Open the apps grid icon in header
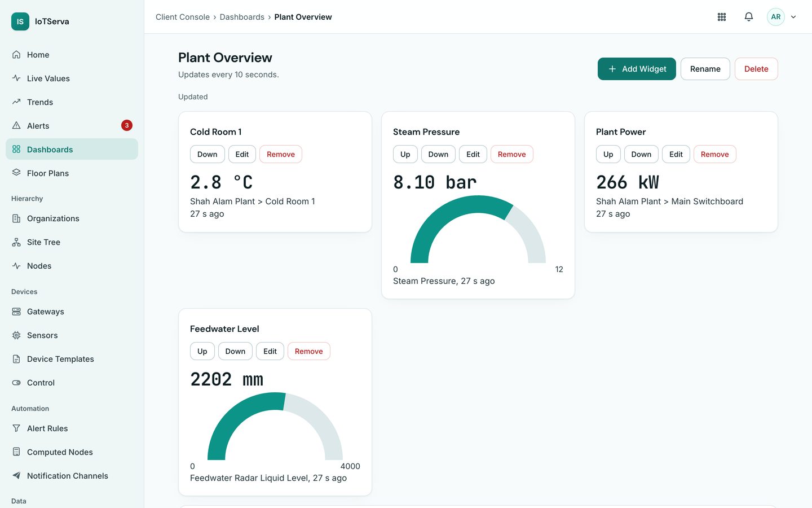Image resolution: width=812 pixels, height=508 pixels. (x=722, y=17)
